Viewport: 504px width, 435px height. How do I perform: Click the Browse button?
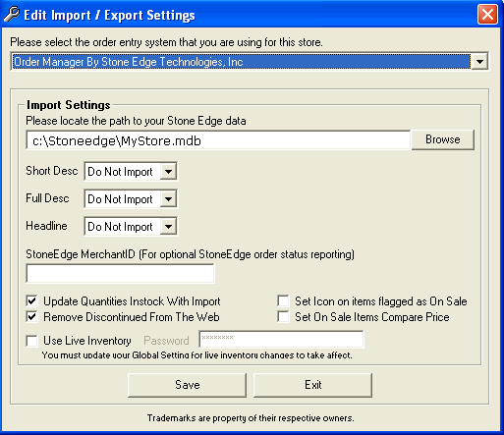tap(443, 139)
